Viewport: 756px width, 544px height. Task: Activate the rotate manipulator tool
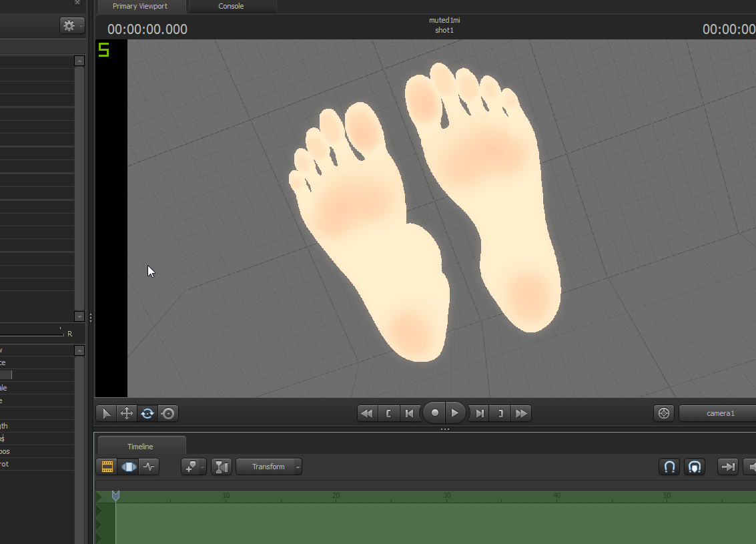[147, 414]
